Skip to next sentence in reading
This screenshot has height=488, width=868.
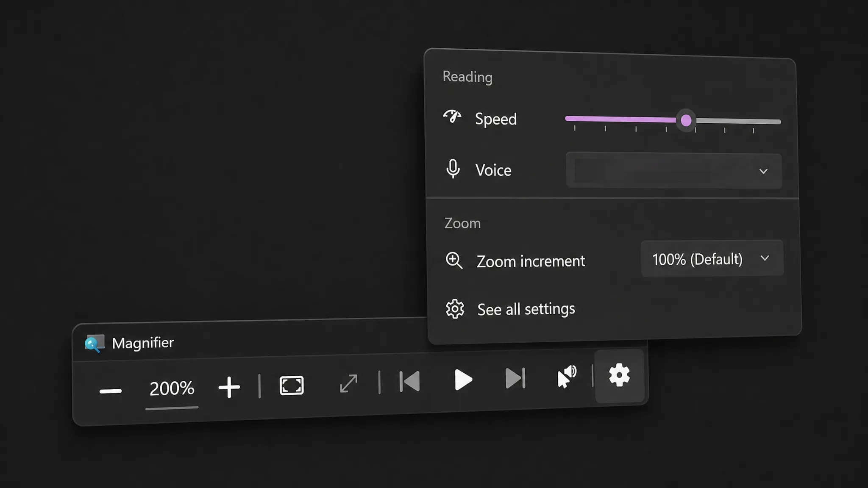point(515,378)
